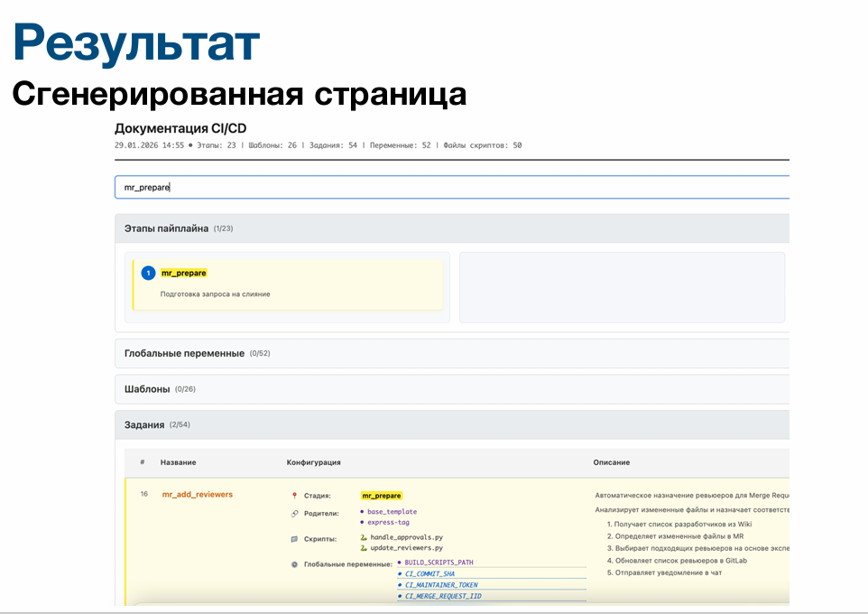
Task: Expand the Шаблоны section
Action: (452, 389)
